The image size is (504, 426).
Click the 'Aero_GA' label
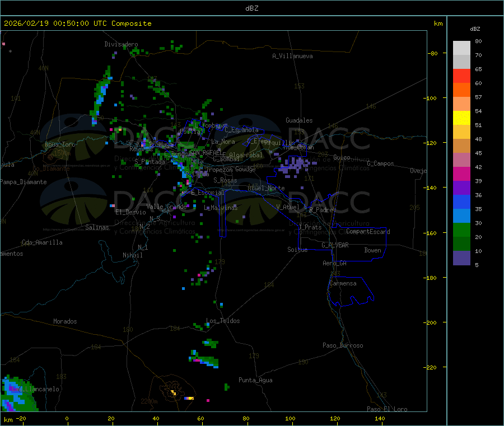pos(335,263)
